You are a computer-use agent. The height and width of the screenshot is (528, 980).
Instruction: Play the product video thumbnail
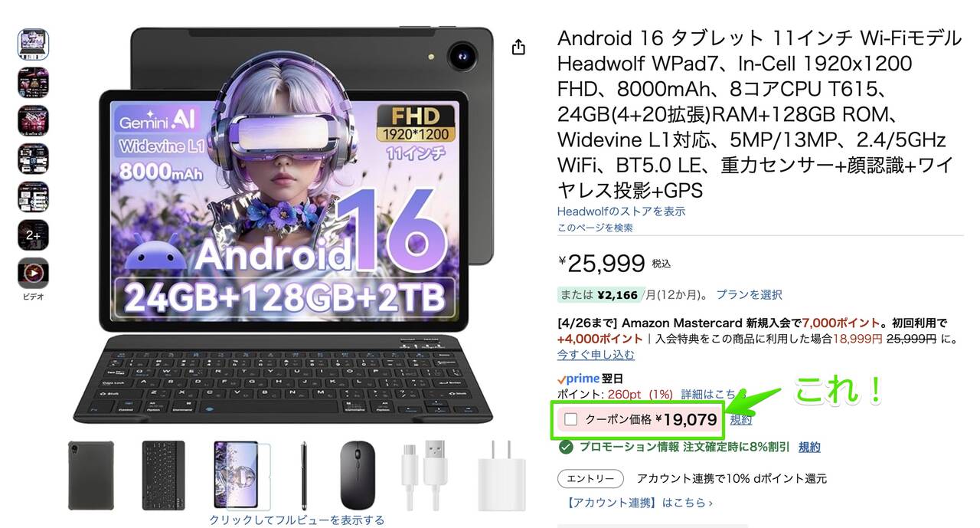pos(33,273)
